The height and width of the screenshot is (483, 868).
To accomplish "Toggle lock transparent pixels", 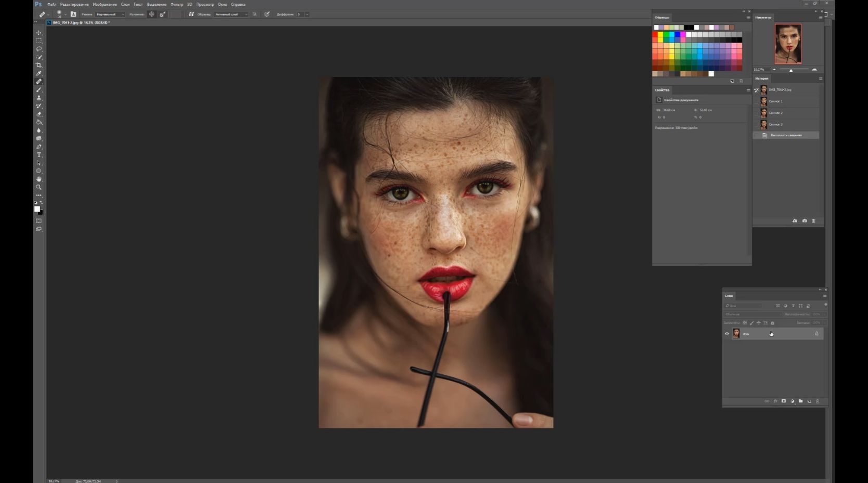I will tap(745, 323).
